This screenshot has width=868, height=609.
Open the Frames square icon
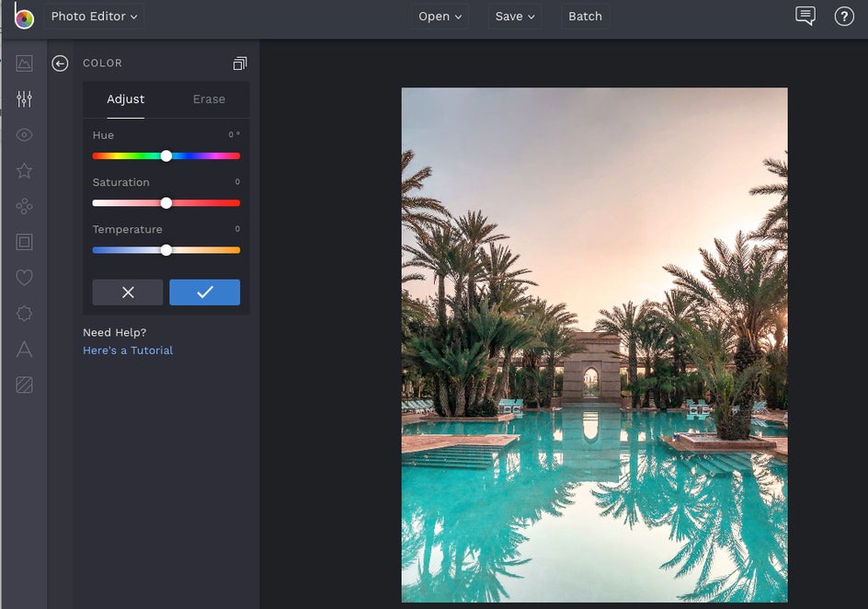pyautogui.click(x=24, y=242)
